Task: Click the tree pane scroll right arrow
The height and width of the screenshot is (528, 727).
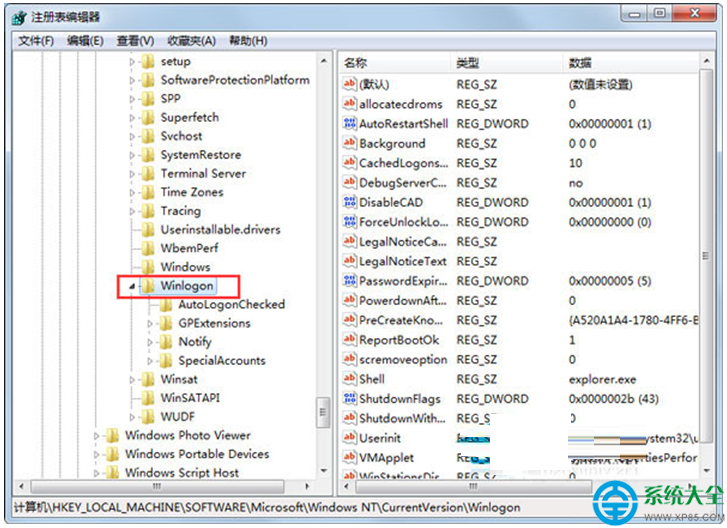Action: click(306, 486)
